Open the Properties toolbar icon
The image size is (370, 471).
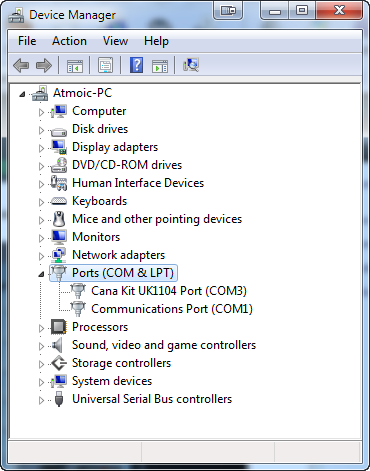[x=106, y=65]
